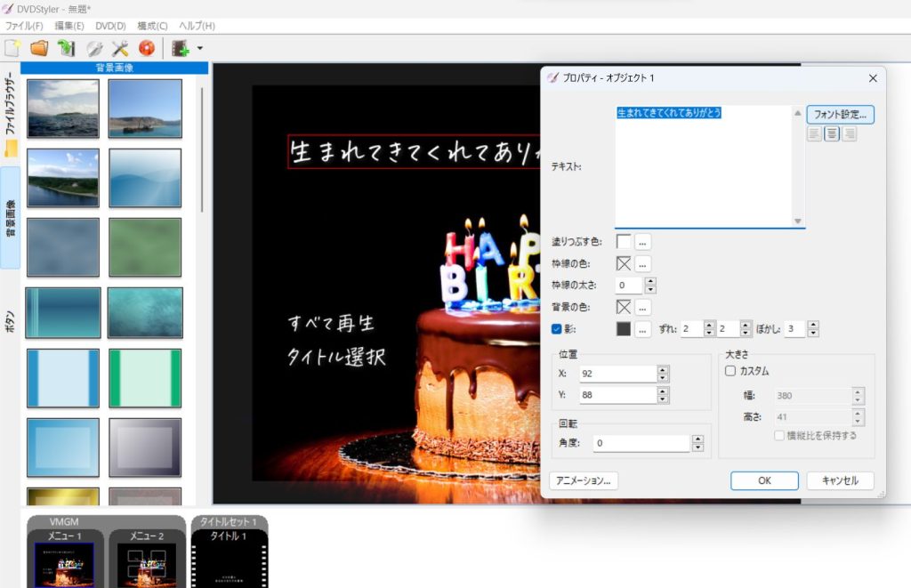Open the ファイル(F) menu
This screenshot has height=588, width=911.
pyautogui.click(x=24, y=26)
